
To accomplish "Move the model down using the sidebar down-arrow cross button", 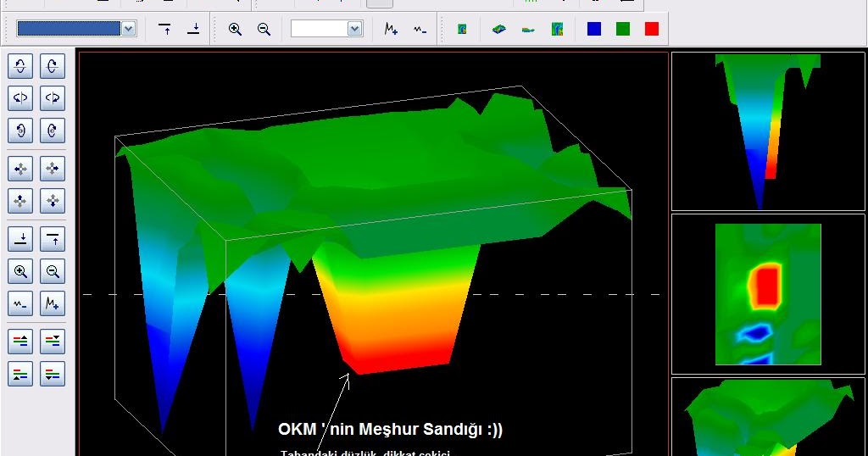I will pyautogui.click(x=53, y=201).
